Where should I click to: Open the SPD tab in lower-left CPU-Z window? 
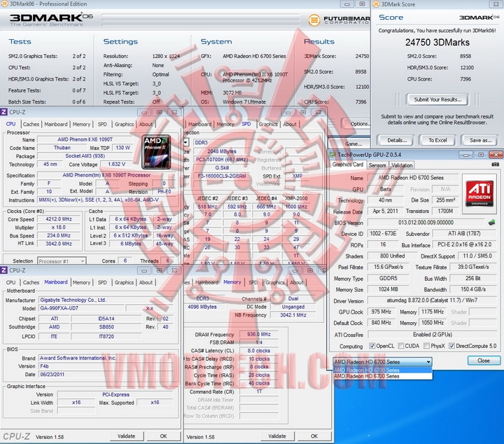point(102,282)
